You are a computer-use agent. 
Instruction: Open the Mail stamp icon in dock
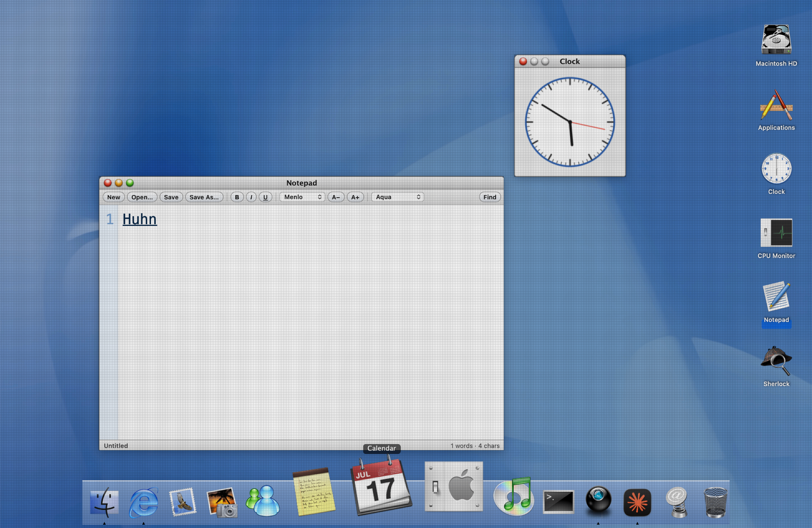182,502
